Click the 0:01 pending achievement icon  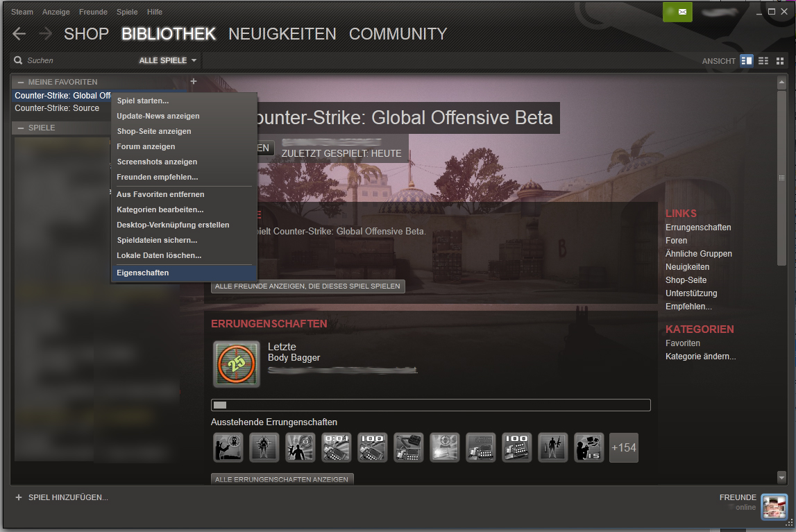(x=336, y=447)
